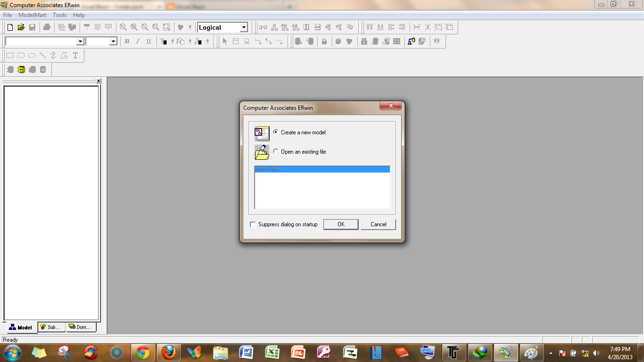Click the Zoom to fit icon
Viewport: 644px width, 362px height.
click(166, 27)
